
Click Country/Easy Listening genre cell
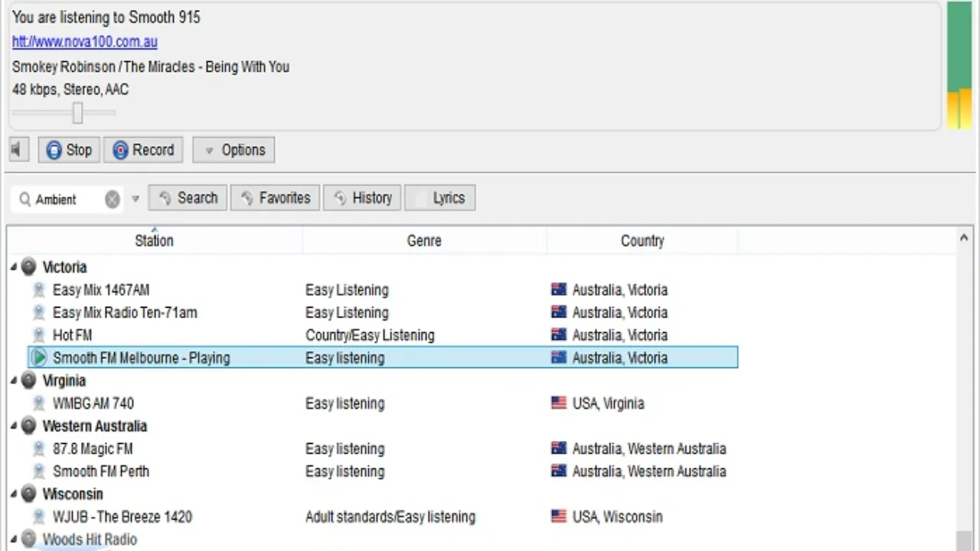[370, 335]
